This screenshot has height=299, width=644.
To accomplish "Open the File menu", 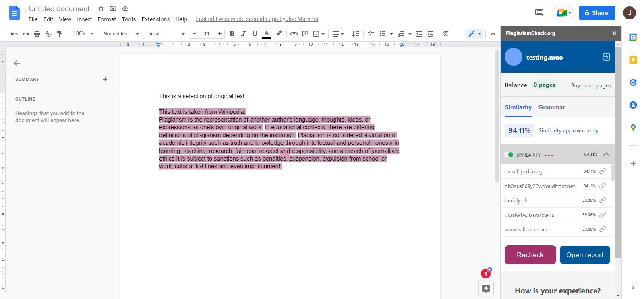I will click(x=33, y=19).
